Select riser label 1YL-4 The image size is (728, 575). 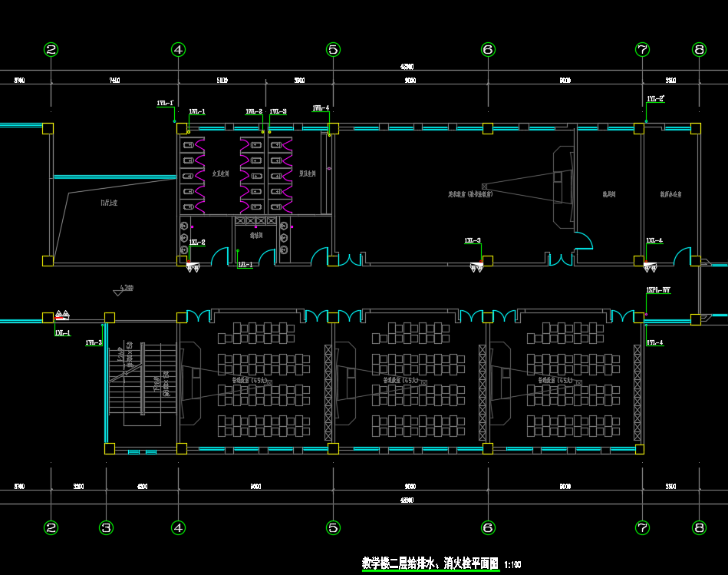(x=655, y=342)
